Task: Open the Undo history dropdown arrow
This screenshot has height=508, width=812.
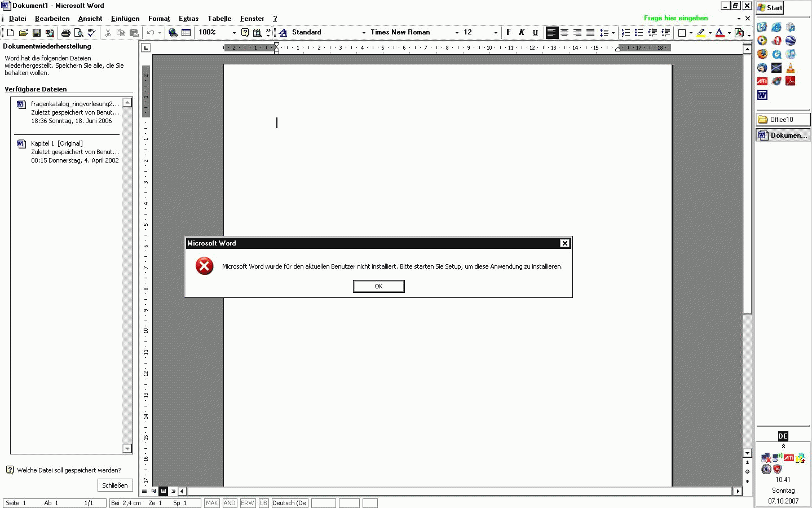Action: [160, 33]
